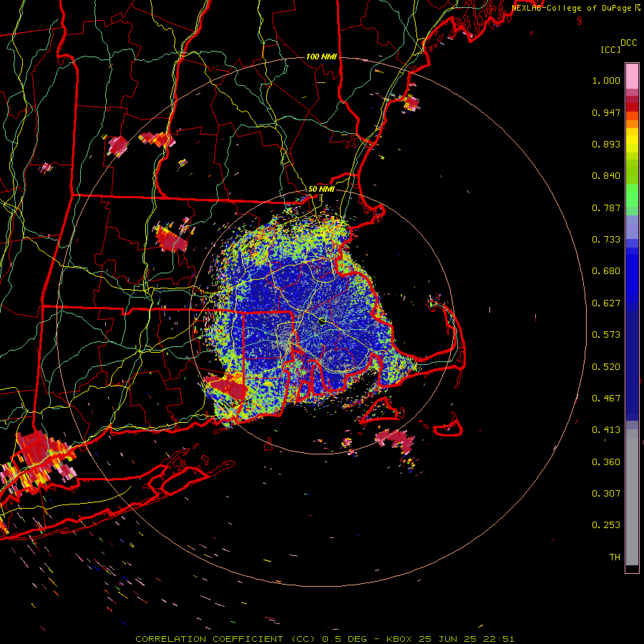This screenshot has height=644, width=644.
Task: Select the 0.627 scale value
Action: pos(606,303)
